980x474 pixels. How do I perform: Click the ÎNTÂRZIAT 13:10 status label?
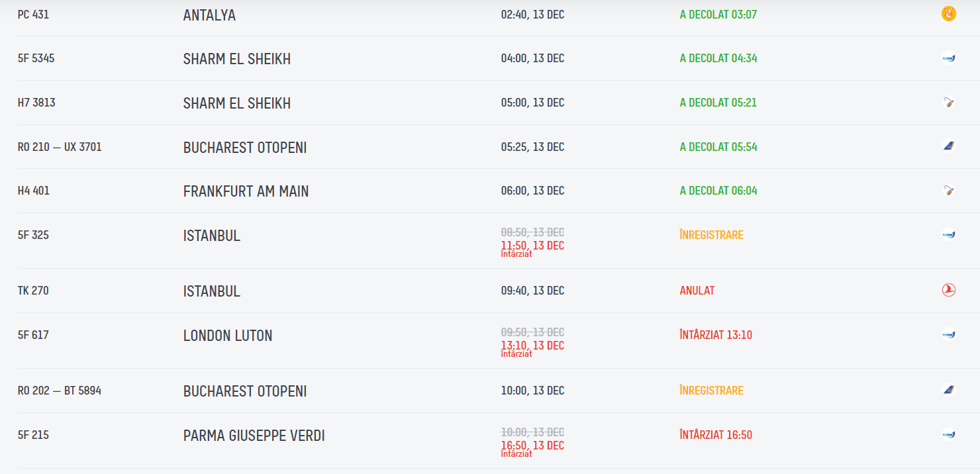pos(716,335)
